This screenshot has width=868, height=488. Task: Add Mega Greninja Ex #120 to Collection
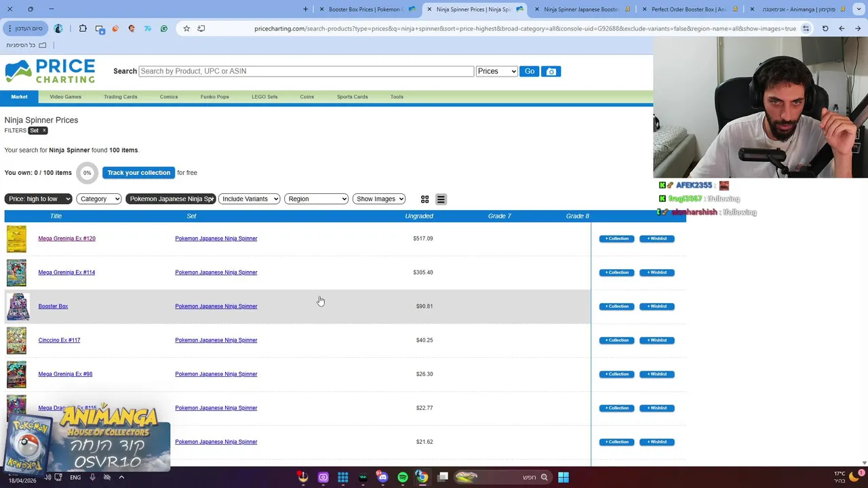point(616,239)
